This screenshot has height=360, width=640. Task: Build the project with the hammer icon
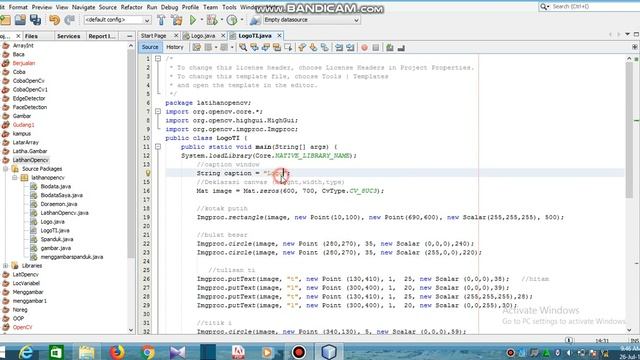pyautogui.click(x=161, y=20)
